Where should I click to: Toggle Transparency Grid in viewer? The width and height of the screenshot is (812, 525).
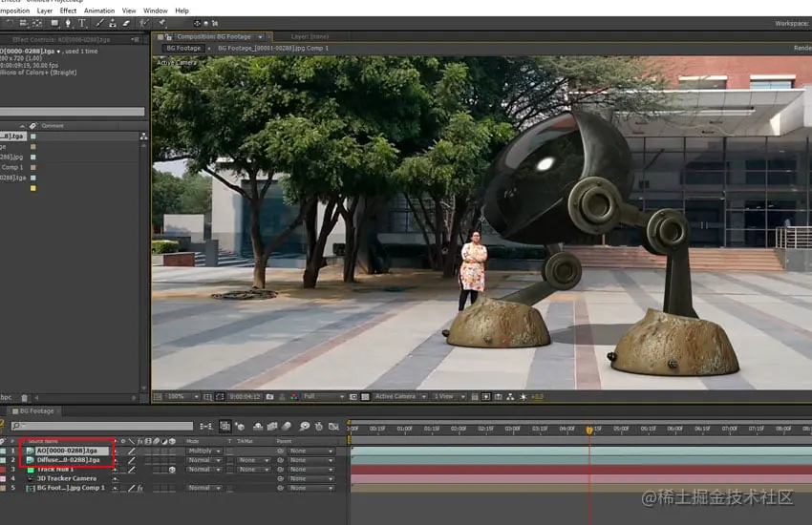[x=365, y=397]
